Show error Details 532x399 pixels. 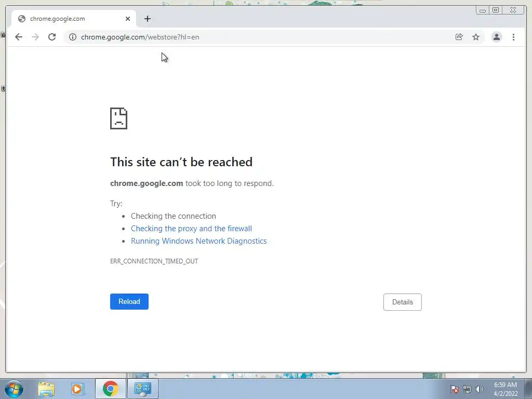[x=403, y=302]
